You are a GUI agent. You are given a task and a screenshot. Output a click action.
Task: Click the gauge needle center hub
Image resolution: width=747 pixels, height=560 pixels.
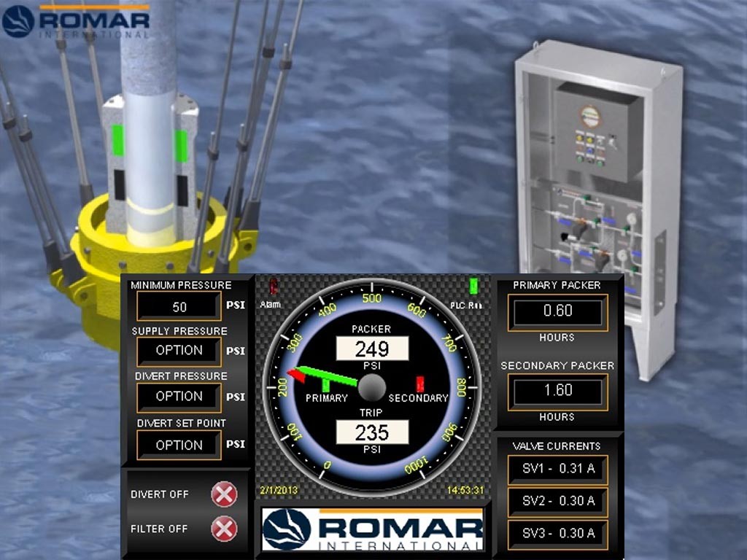[372, 387]
